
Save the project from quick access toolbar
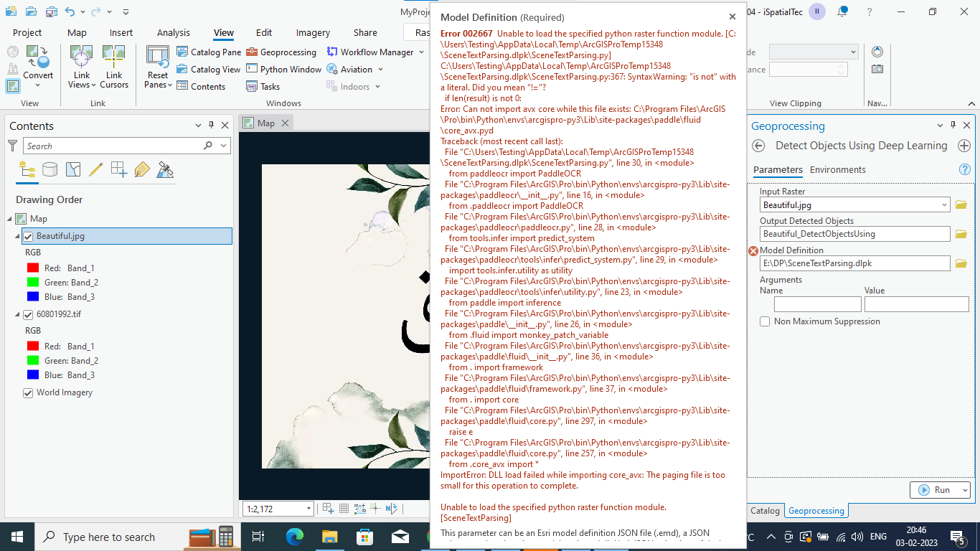pyautogui.click(x=52, y=11)
